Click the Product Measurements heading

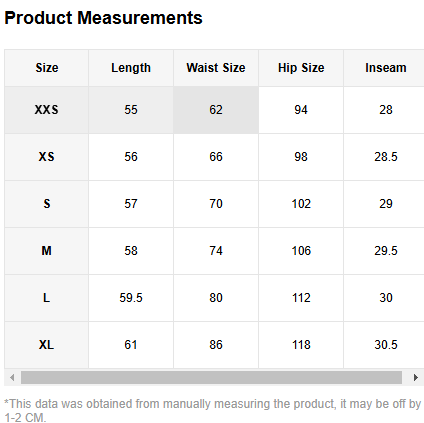(103, 18)
